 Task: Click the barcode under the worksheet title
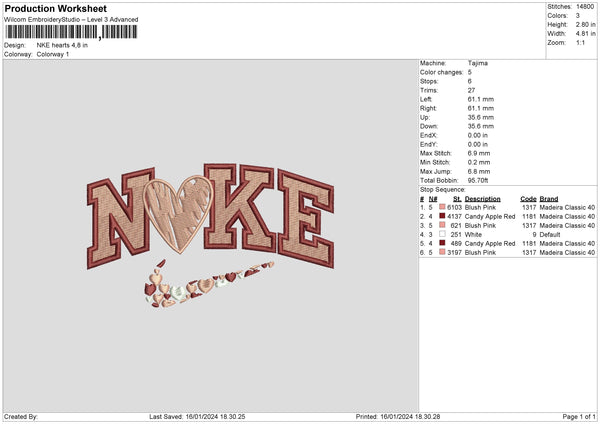pyautogui.click(x=71, y=32)
